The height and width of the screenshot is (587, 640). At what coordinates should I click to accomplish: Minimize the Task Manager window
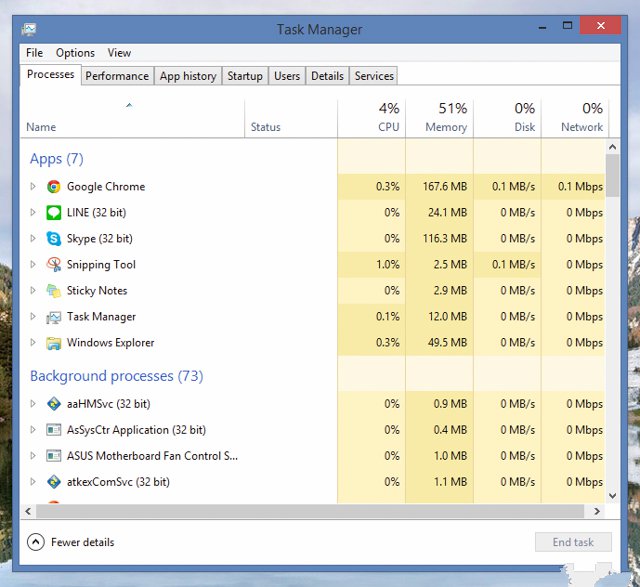coord(542,27)
